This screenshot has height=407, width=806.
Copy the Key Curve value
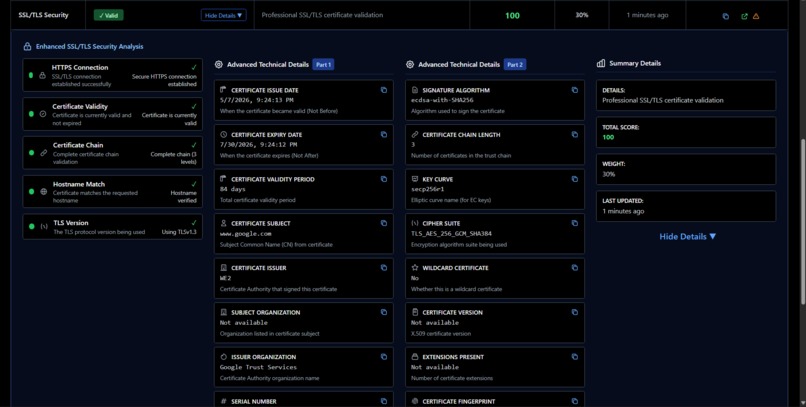pyautogui.click(x=575, y=179)
